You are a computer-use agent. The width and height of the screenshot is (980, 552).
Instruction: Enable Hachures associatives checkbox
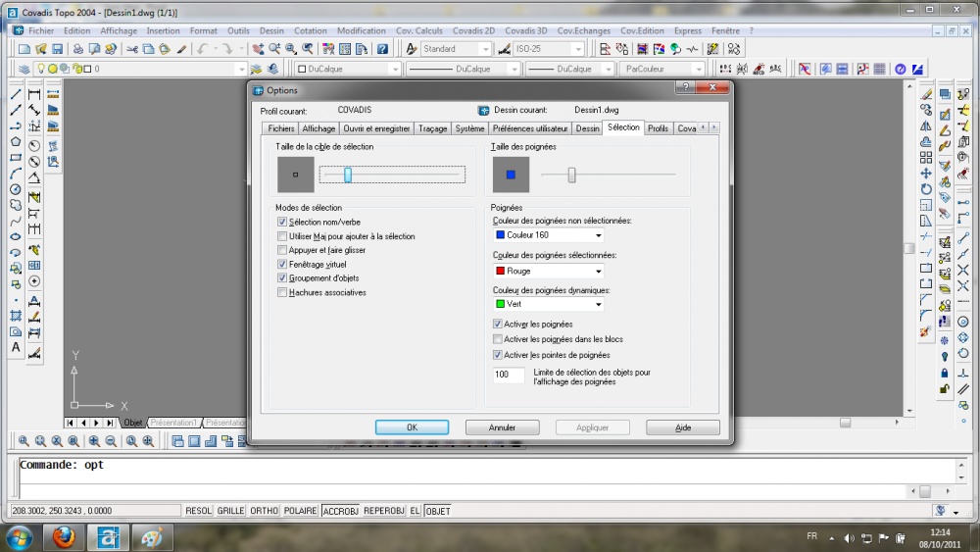coord(282,292)
